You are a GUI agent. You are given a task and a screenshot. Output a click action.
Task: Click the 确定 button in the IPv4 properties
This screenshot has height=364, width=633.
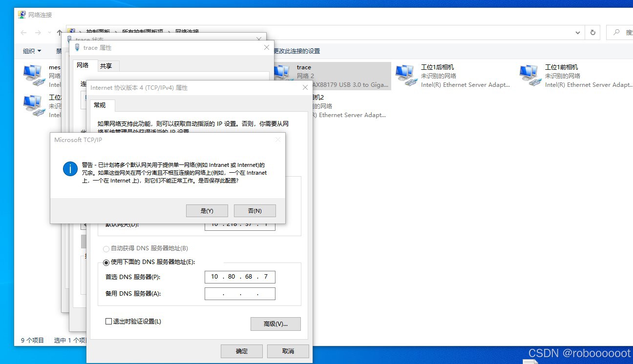click(x=242, y=351)
